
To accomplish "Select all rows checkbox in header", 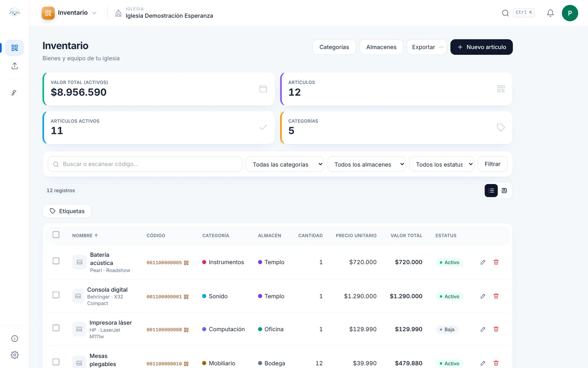I will click(56, 235).
